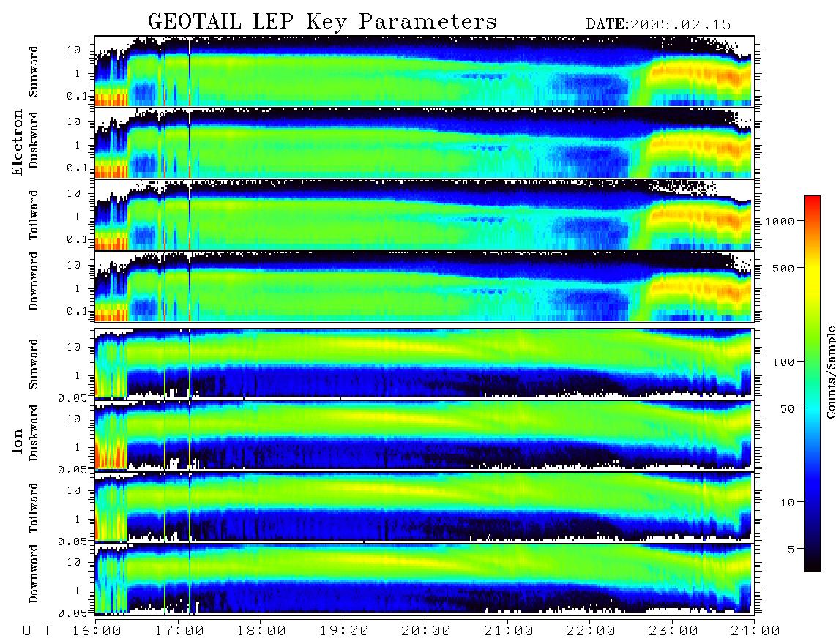
Task: Click the 19:00 time axis label
Action: 344,631
